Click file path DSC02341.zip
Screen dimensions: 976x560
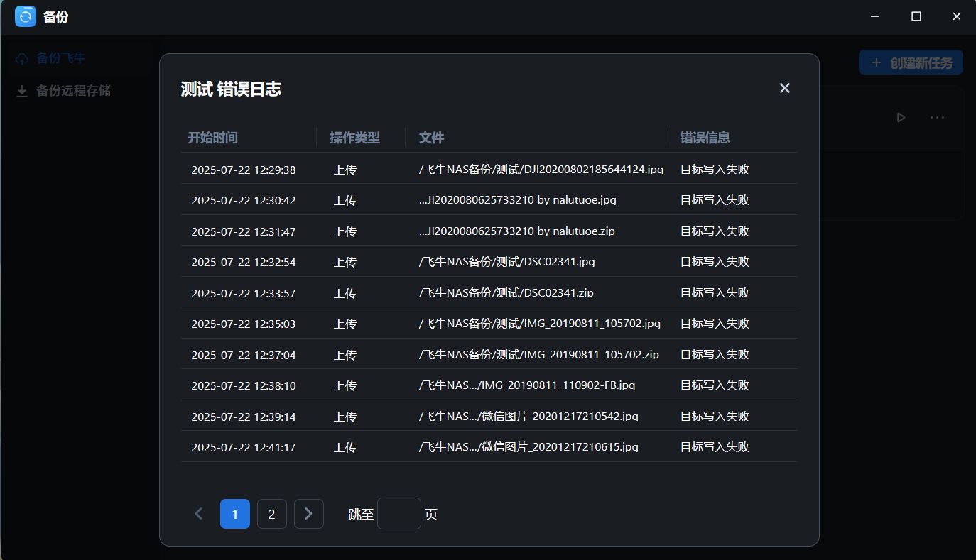[506, 292]
